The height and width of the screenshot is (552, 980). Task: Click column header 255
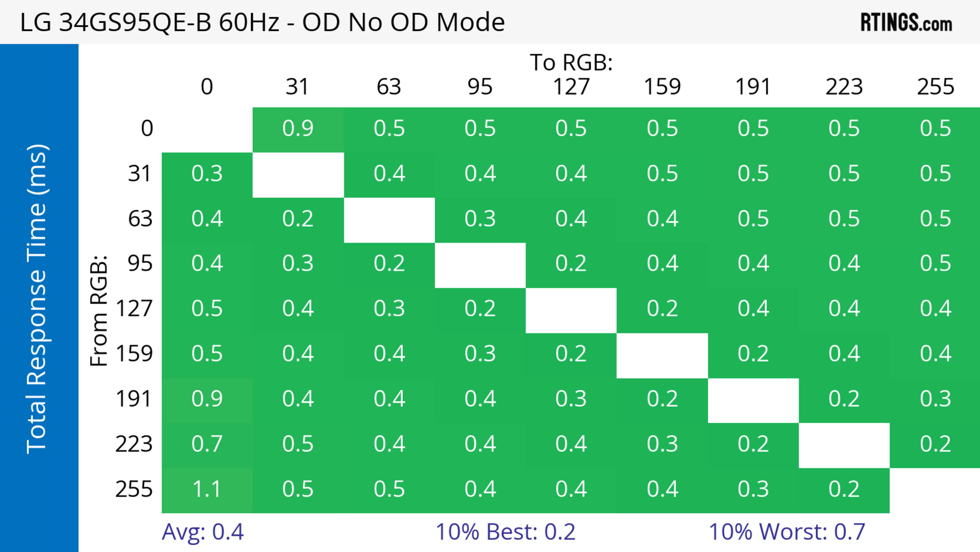[x=935, y=87]
